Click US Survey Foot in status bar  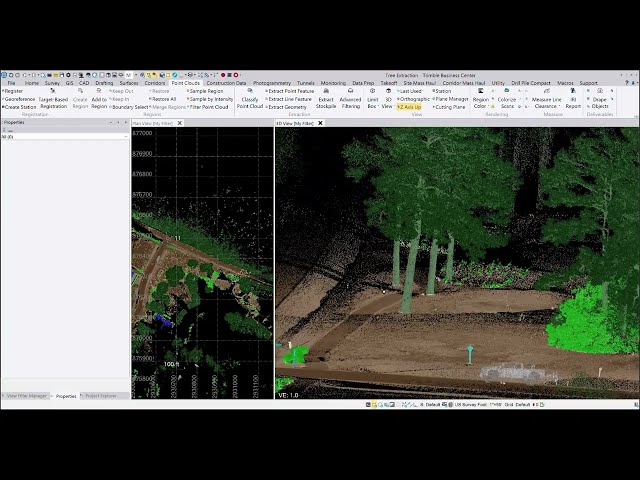click(x=471, y=404)
